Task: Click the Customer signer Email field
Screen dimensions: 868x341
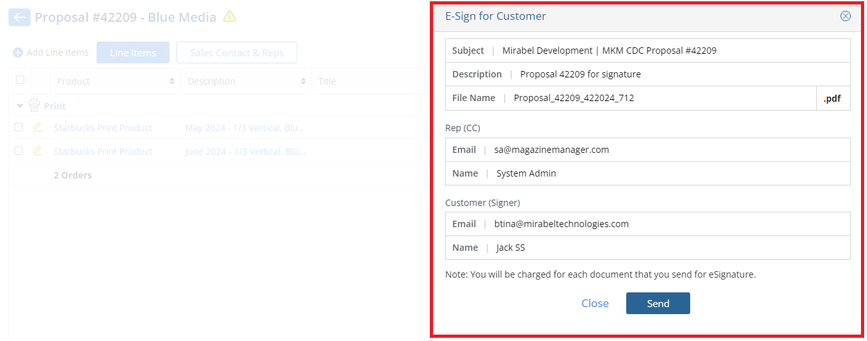Action: [648, 224]
